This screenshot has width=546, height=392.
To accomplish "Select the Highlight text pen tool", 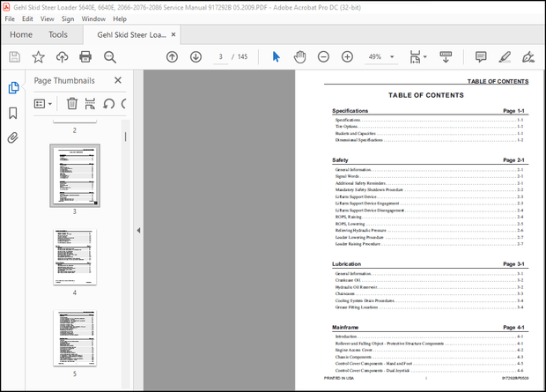I will click(505, 56).
